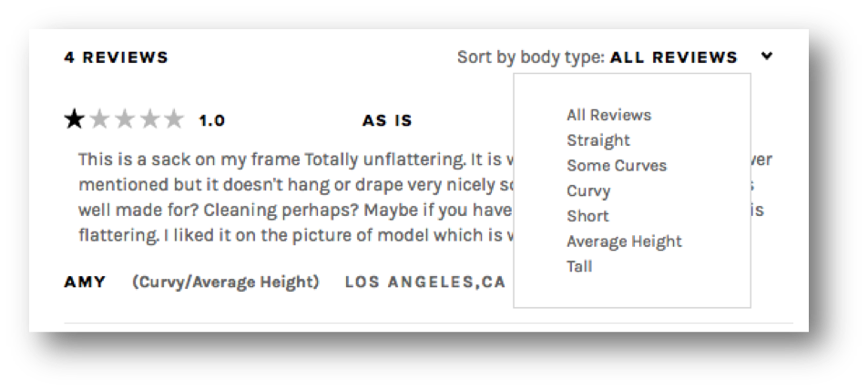
Task: Click the 4 REVIEWS heading
Action: [x=116, y=57]
